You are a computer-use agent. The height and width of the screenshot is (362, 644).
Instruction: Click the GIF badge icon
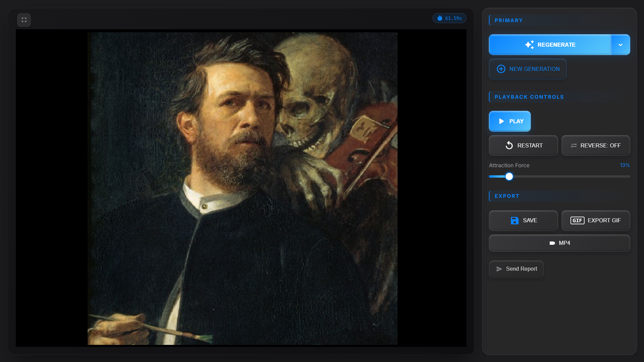[577, 221]
